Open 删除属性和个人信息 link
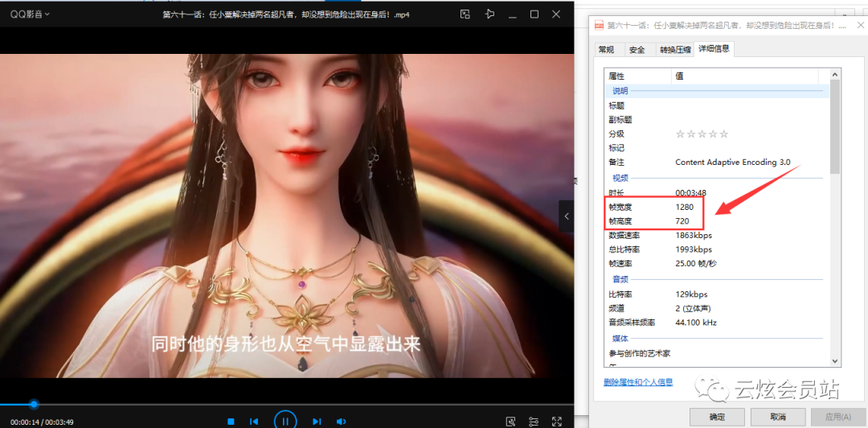This screenshot has height=428, width=868. (x=637, y=382)
